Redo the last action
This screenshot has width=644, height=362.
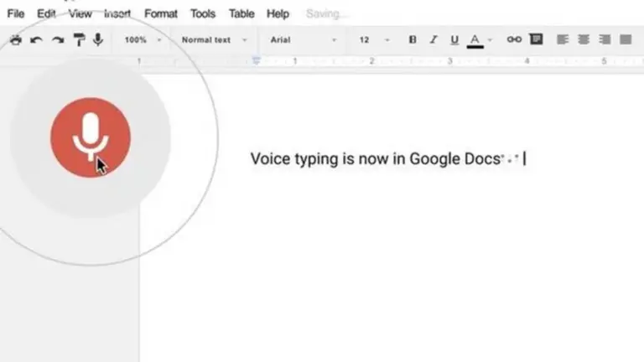point(58,40)
